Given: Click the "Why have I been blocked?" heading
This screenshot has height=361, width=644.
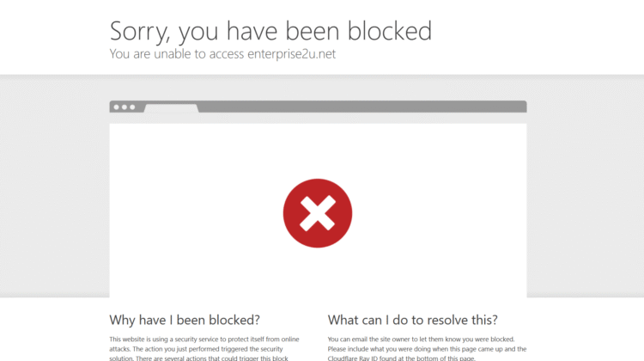Looking at the screenshot, I should click(x=185, y=320).
